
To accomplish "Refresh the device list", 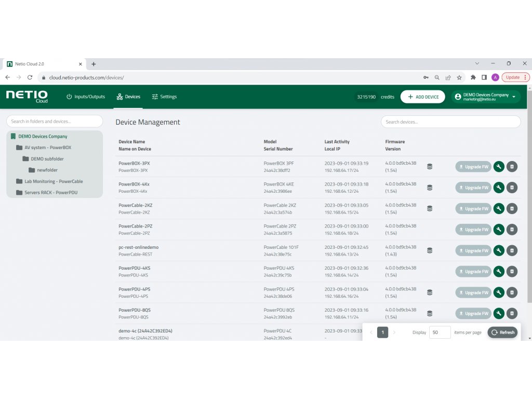I will 503,332.
